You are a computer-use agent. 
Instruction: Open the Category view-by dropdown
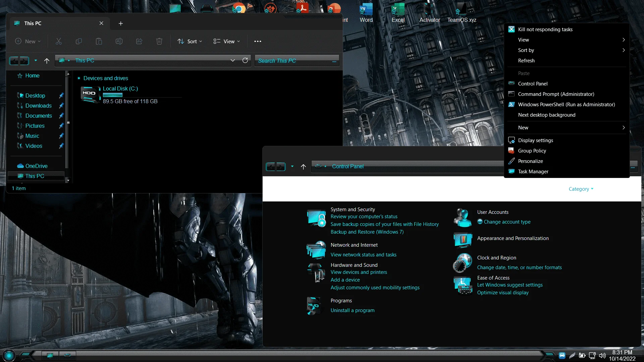coord(581,189)
